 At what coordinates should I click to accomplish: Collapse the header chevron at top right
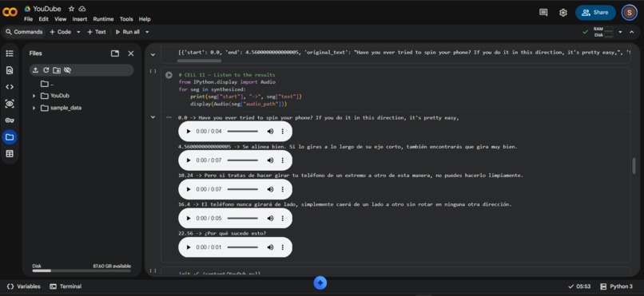(x=632, y=32)
